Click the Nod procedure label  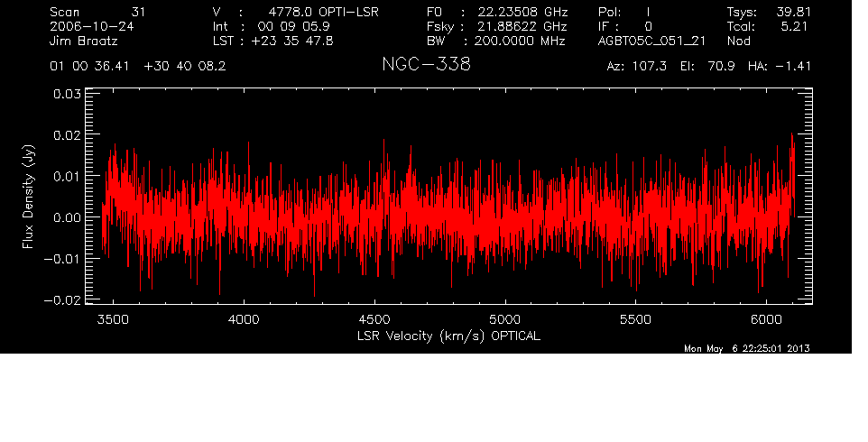(738, 41)
